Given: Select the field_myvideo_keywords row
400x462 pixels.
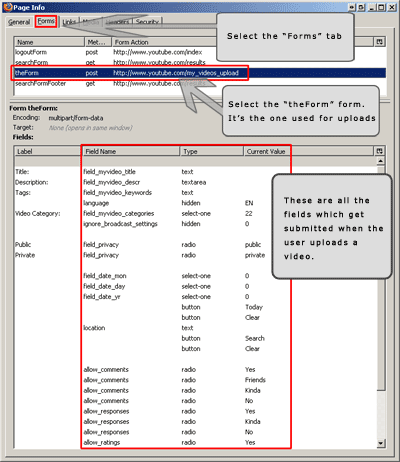Looking at the screenshot, I should pyautogui.click(x=195, y=193).
